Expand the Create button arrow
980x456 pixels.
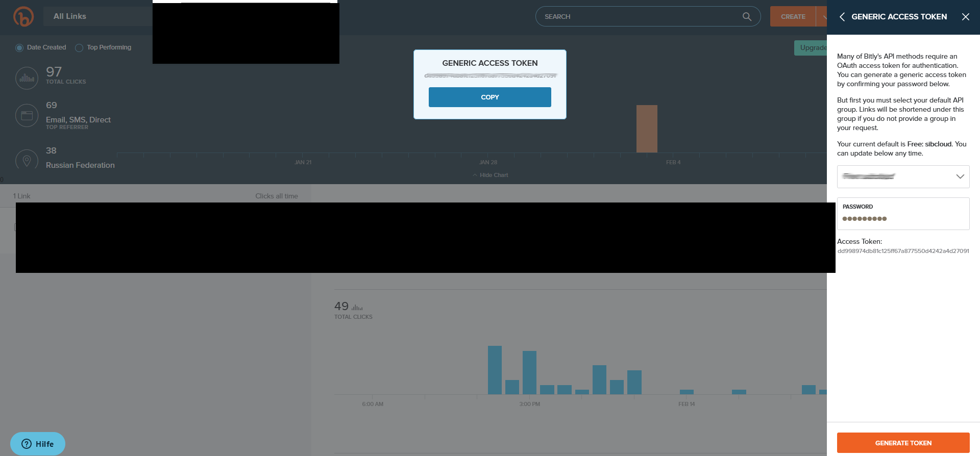pos(822,17)
